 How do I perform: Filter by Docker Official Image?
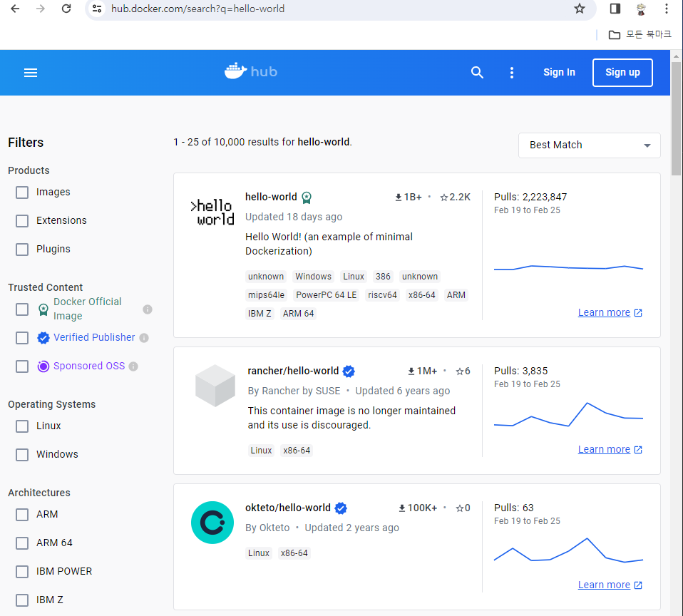coord(22,309)
